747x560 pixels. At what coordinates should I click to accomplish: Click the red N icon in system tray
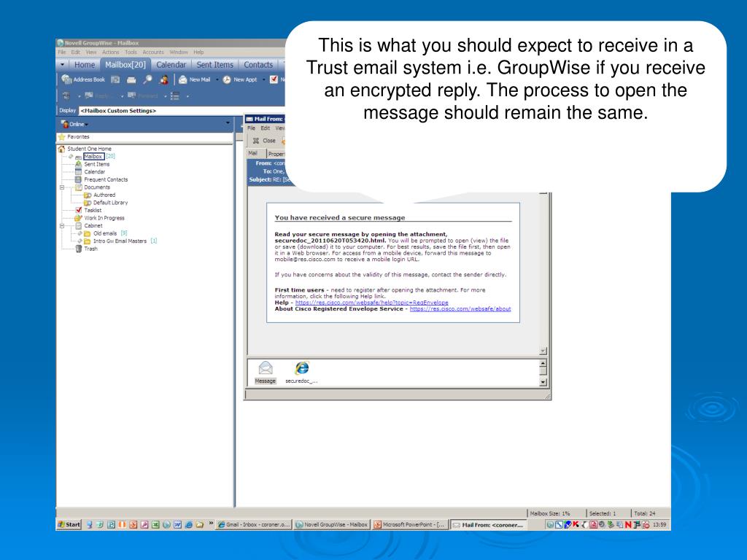point(628,525)
